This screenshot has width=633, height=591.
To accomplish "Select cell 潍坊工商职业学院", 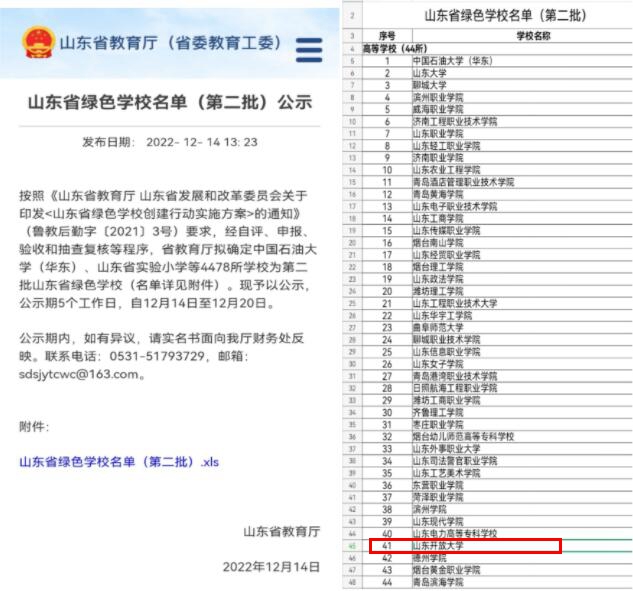I will (x=522, y=400).
